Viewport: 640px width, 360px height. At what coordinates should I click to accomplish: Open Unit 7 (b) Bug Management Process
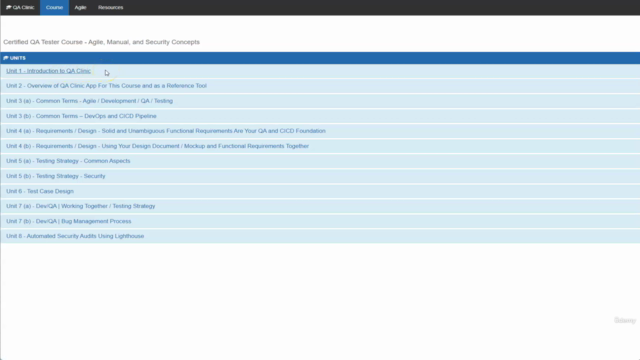[x=69, y=221]
